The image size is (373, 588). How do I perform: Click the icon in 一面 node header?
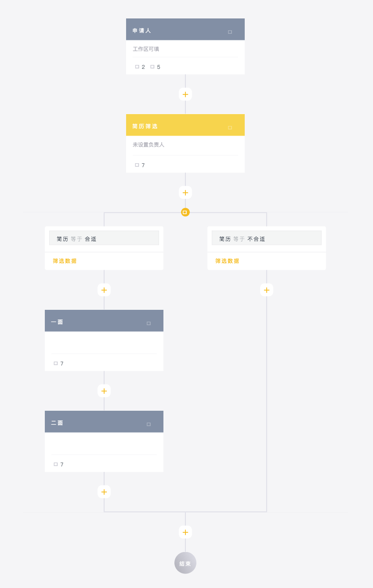(x=148, y=323)
